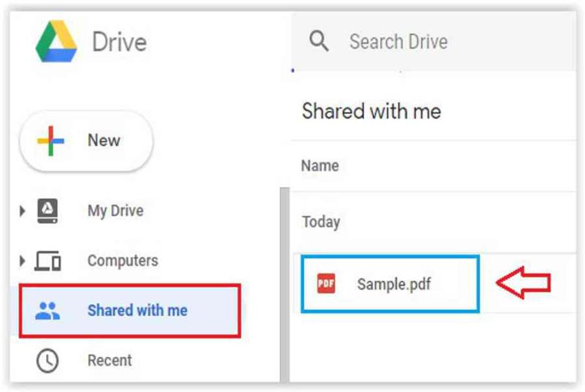Expand the Computers tree arrow
Image resolution: width=585 pixels, height=392 pixels.
[22, 260]
